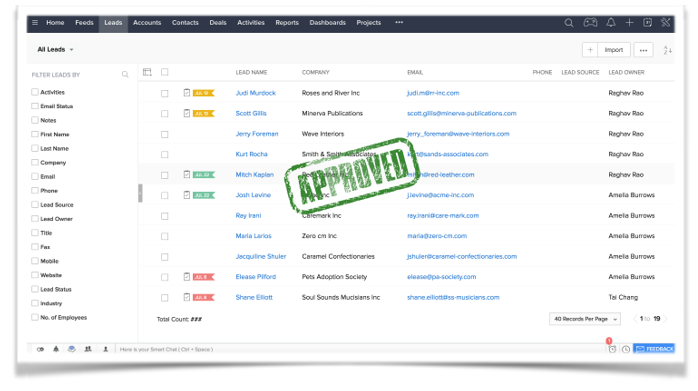Open the hamburger menu icon

(35, 22)
